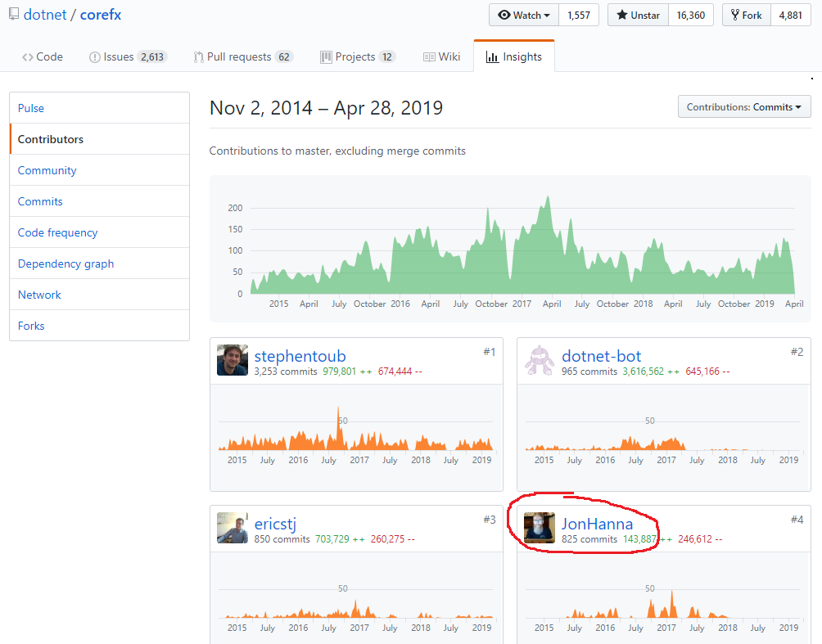Click the 1,557 watchers count

[579, 15]
